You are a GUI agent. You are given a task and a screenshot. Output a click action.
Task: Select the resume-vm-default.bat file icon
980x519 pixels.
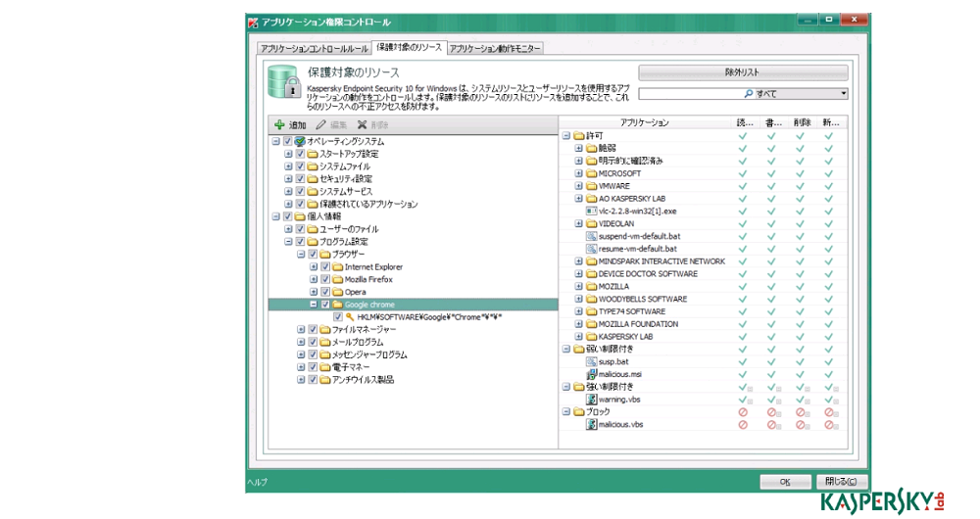click(591, 249)
